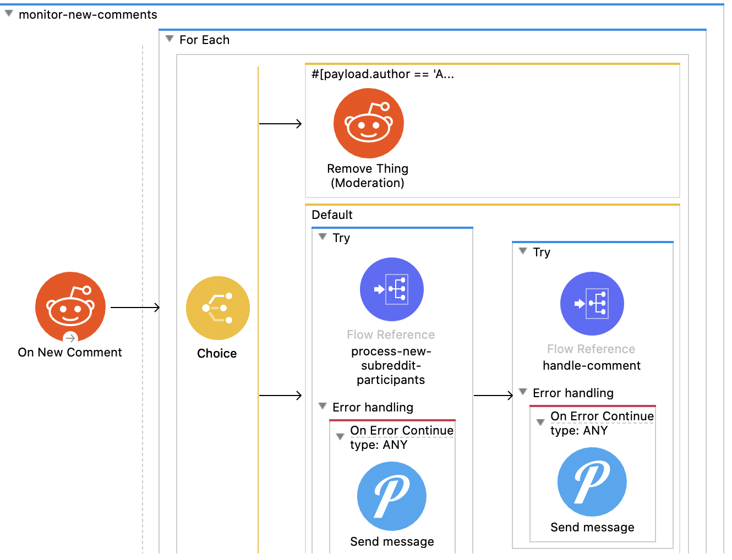Click Send message label under process-new-subreddit-participants
The image size is (732, 560).
392,542
